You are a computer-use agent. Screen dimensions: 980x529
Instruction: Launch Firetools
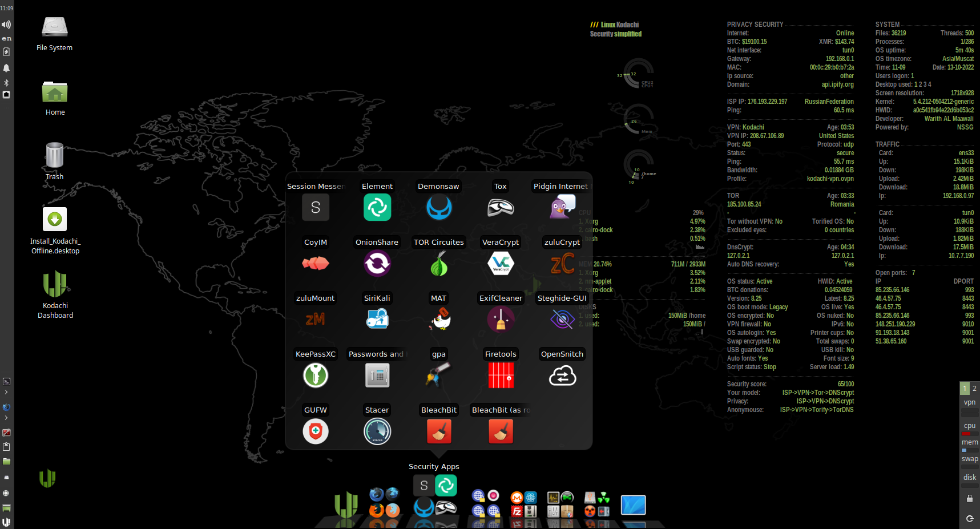coord(501,375)
